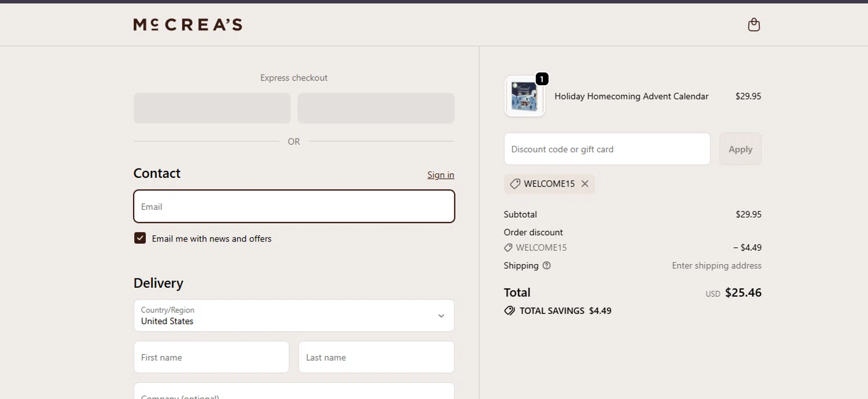The width and height of the screenshot is (868, 399).
Task: Click the order discount WELCOME15 tag icon
Action: (x=508, y=248)
